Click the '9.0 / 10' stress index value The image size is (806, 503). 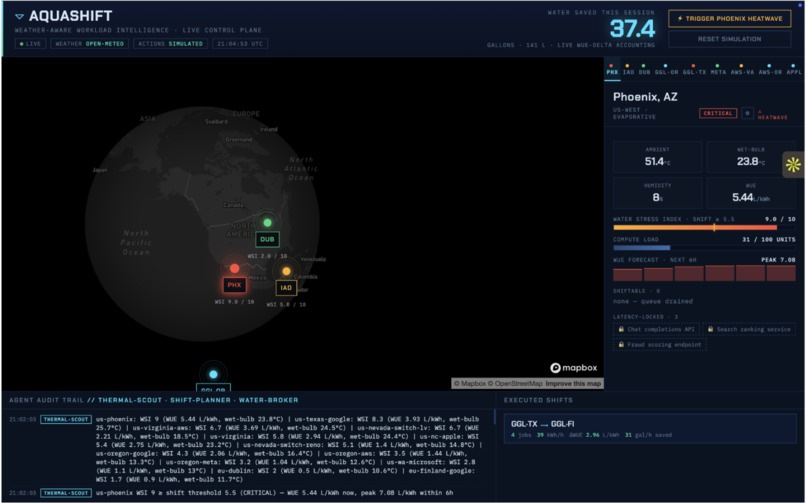tap(780, 219)
